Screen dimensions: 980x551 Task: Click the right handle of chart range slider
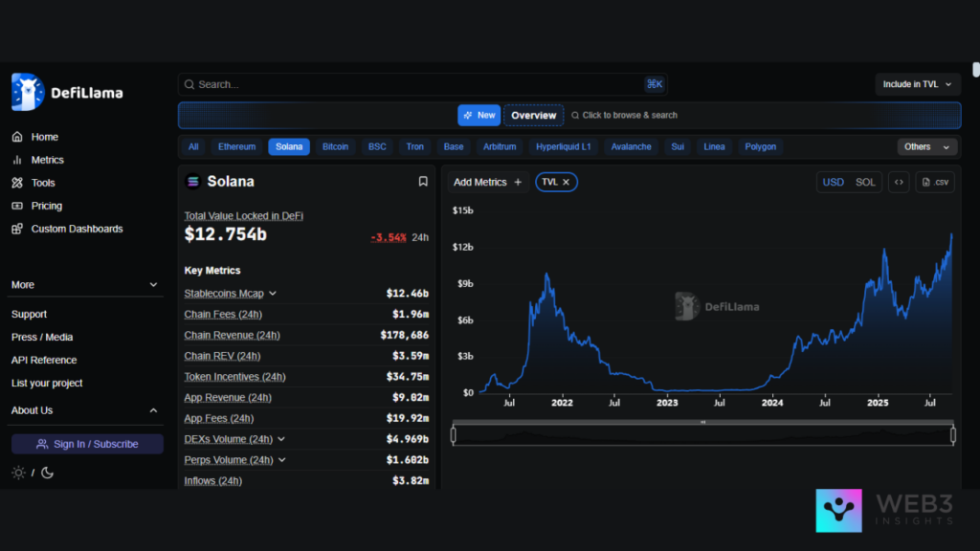[953, 435]
